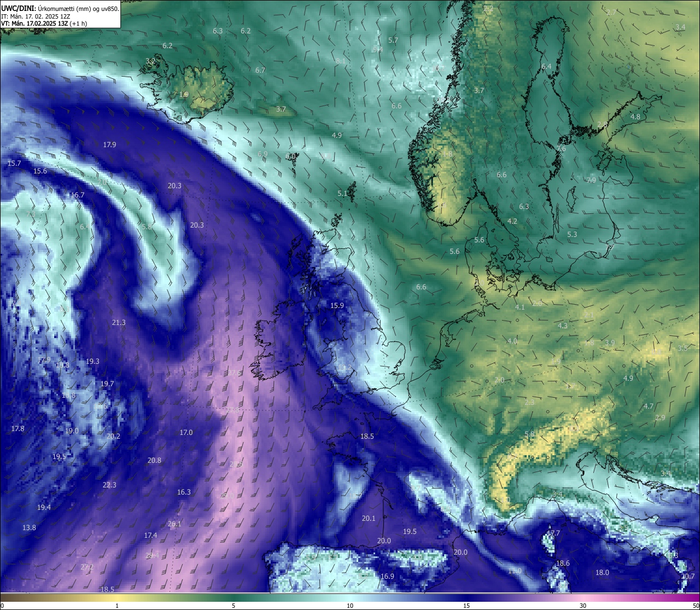Select the map value 2.0
700x610 pixels.
[499, 380]
